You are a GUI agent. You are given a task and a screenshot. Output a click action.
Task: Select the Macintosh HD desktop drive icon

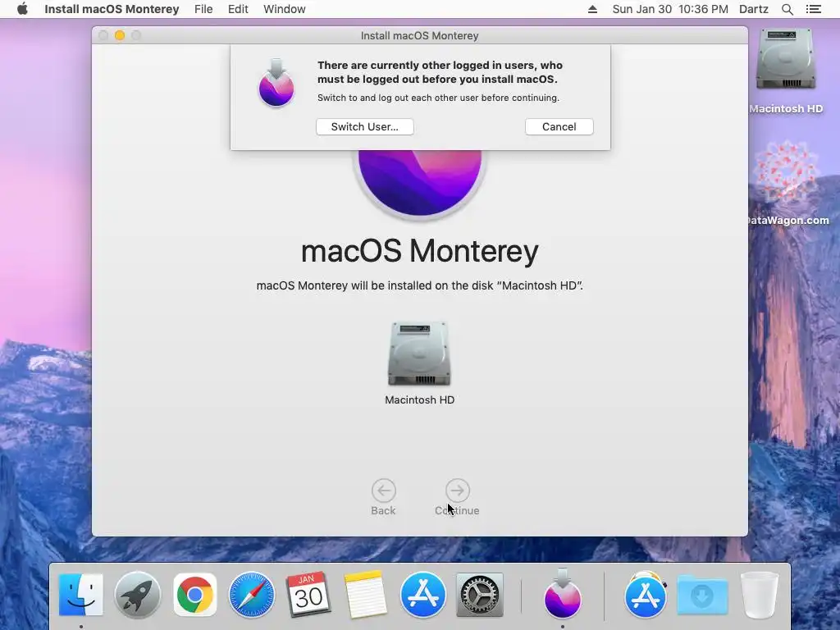(x=786, y=59)
